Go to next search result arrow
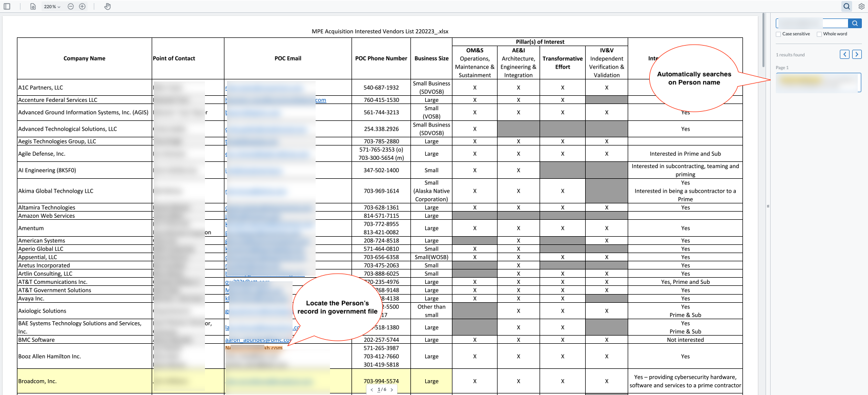Viewport: 868px width, 395px height. (857, 54)
